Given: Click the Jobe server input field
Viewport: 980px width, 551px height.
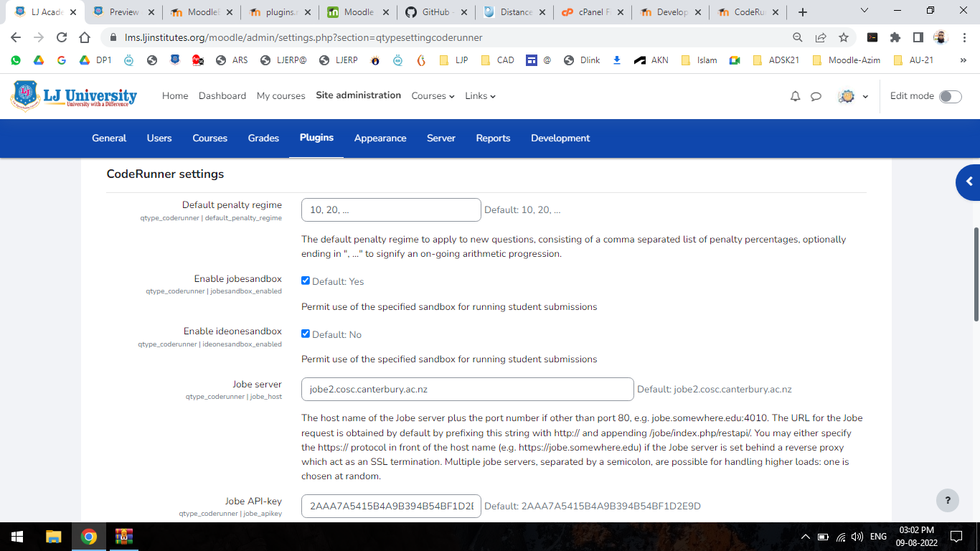Looking at the screenshot, I should tap(468, 390).
